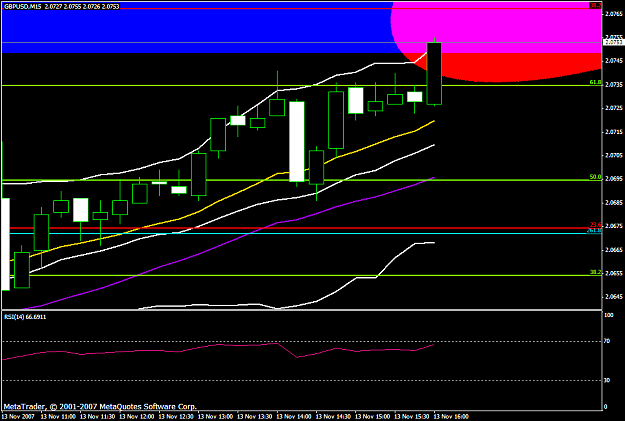Click the RSI scale value 0

(606, 407)
